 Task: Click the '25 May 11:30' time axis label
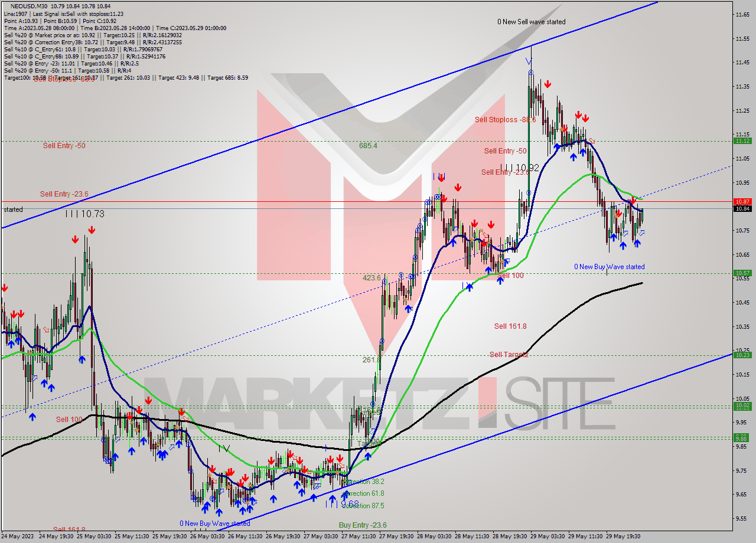click(x=132, y=537)
